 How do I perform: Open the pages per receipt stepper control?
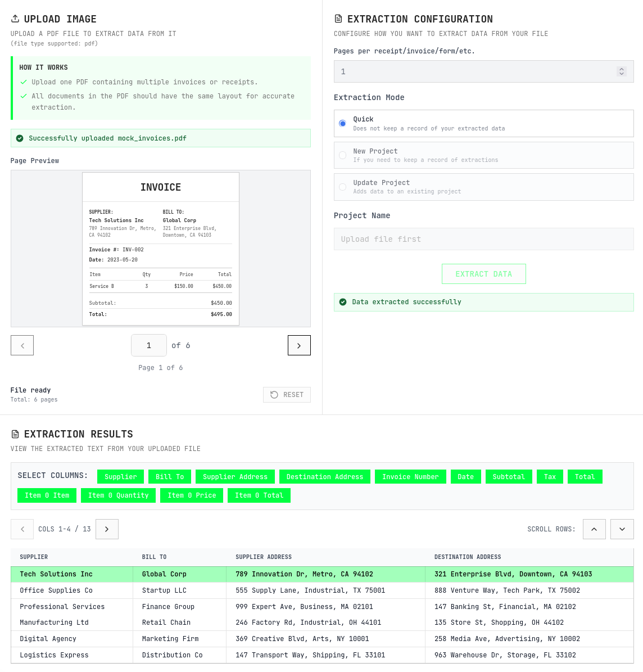coord(621,71)
